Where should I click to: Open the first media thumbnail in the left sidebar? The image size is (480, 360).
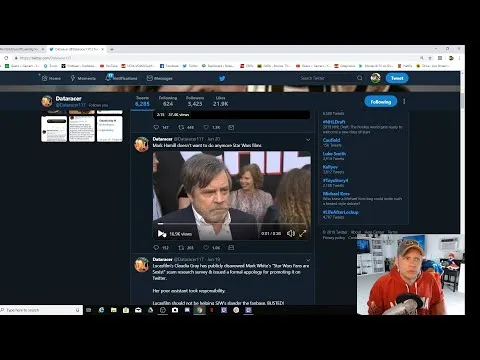tap(54, 129)
